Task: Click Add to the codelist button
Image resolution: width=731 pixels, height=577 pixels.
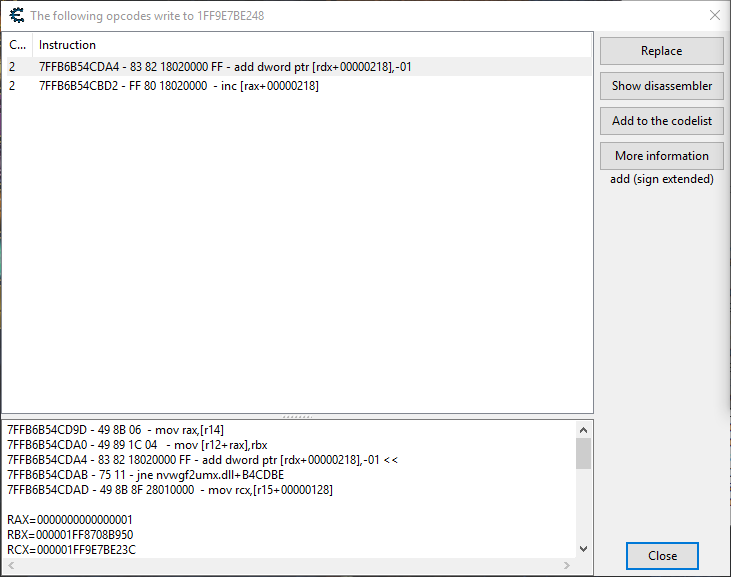Action: (662, 121)
